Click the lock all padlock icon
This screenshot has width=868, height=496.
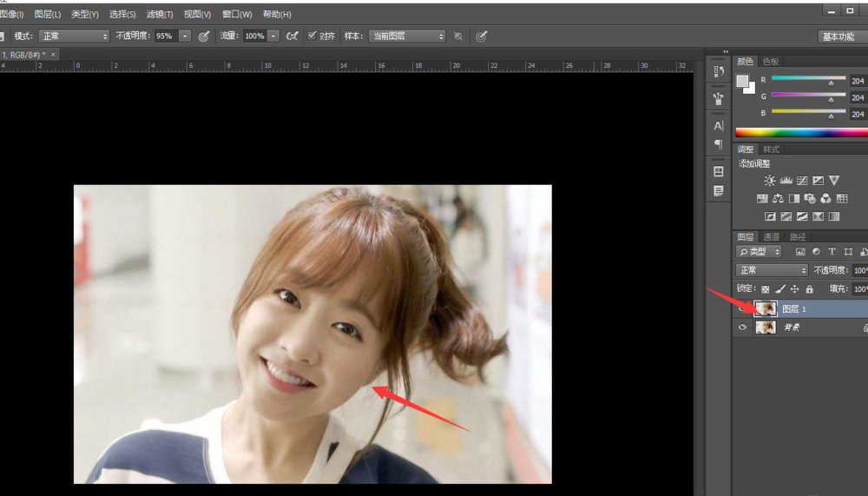point(809,289)
